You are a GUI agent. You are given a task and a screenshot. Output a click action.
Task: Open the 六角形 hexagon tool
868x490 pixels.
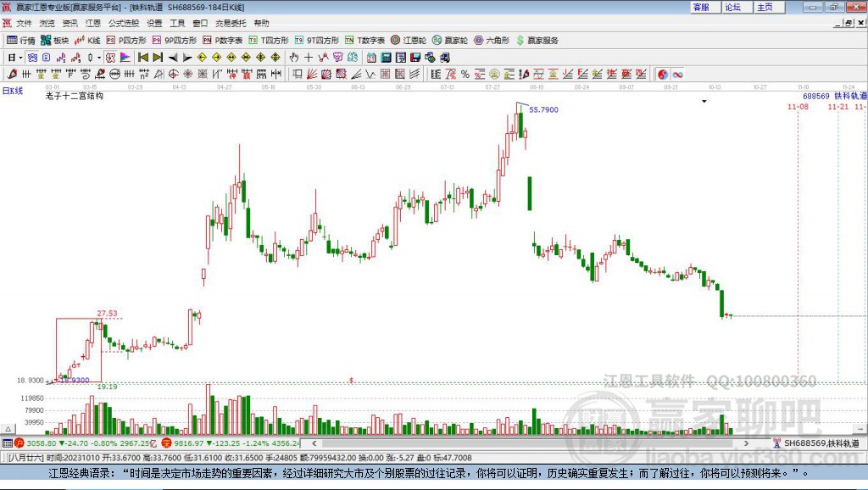pyautogui.click(x=492, y=41)
